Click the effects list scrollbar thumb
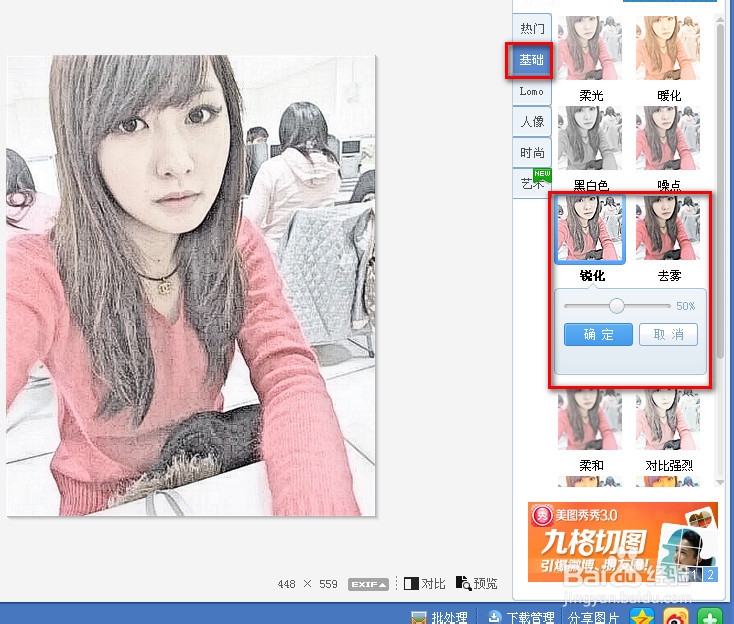Screen dimensions: 734x624 [x=720, y=191]
